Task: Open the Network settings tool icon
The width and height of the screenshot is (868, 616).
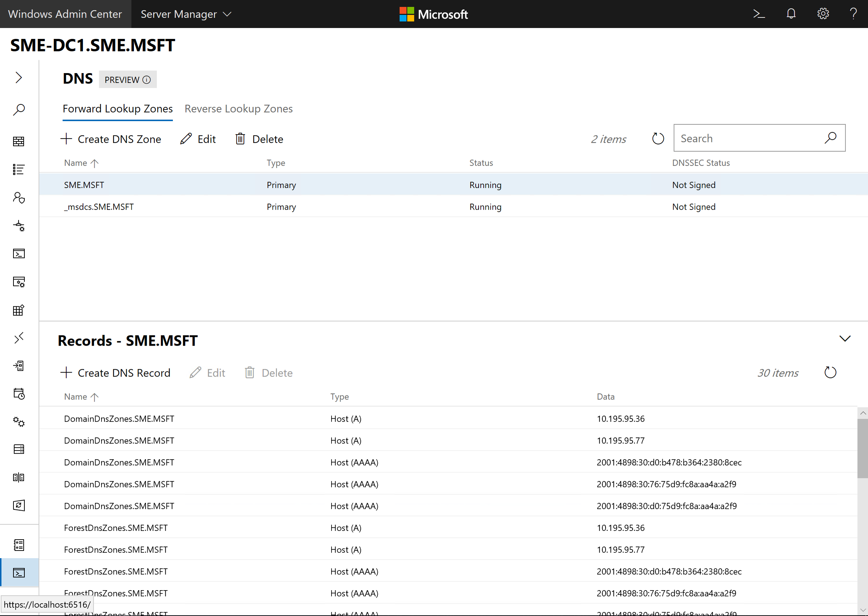Action: 19,226
